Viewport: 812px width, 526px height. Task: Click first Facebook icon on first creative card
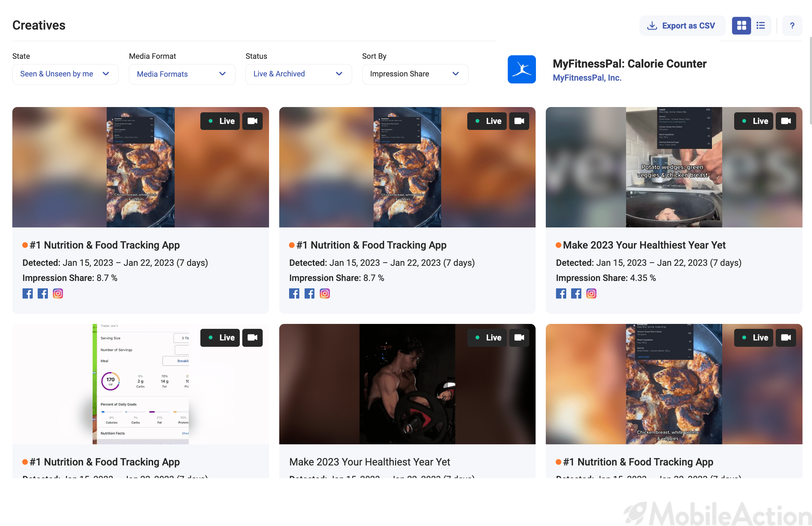pyautogui.click(x=27, y=294)
